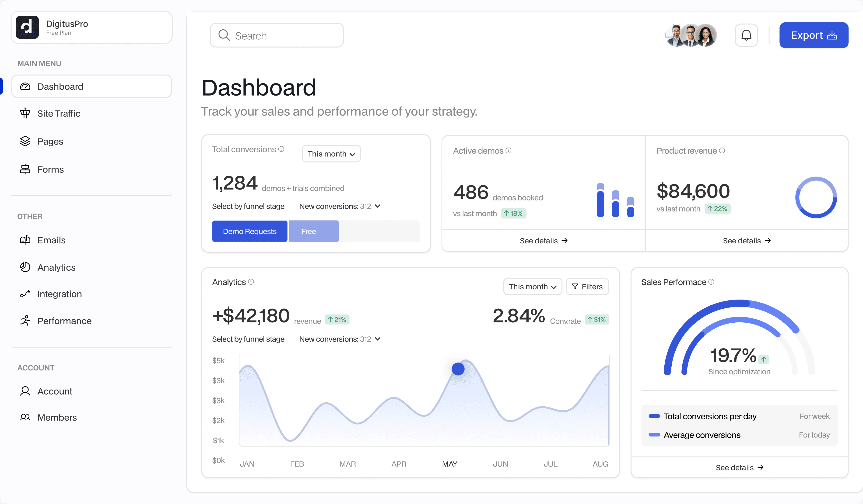Go to Integration in the sidebar
Viewport: 863px width, 504px height.
click(59, 294)
